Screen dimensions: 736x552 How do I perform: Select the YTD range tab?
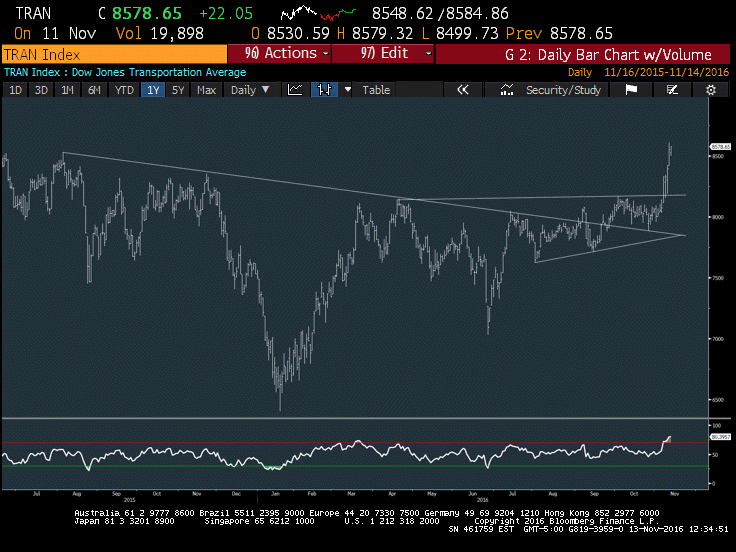tap(124, 90)
